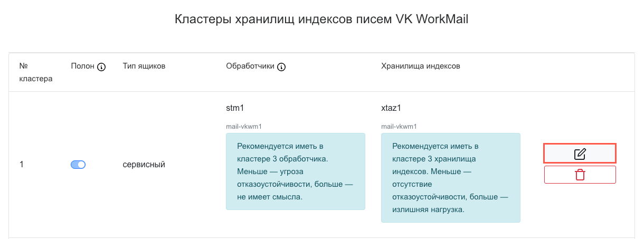Image resolution: width=644 pixels, height=239 pixels.
Task: Click the Тип ящиков column header
Action: click(x=144, y=66)
